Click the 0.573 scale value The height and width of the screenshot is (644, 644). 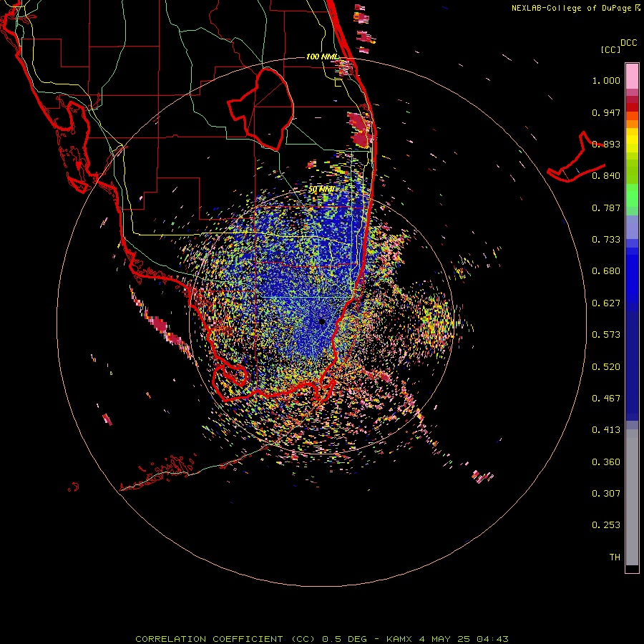click(x=606, y=335)
